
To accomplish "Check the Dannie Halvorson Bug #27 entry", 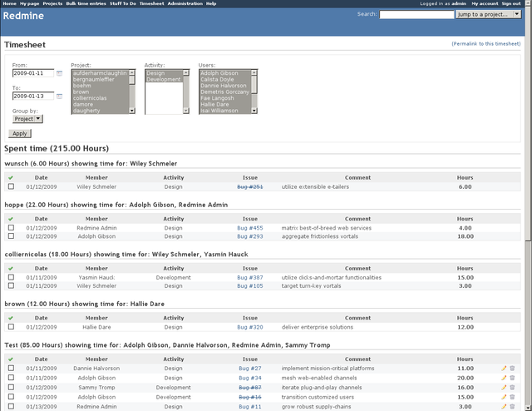I will pyautogui.click(x=11, y=368).
